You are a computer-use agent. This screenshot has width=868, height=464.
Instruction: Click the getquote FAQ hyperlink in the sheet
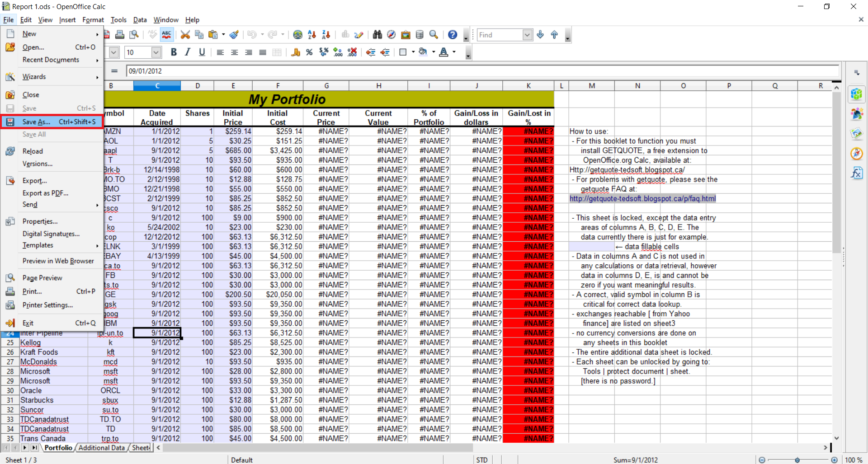643,198
